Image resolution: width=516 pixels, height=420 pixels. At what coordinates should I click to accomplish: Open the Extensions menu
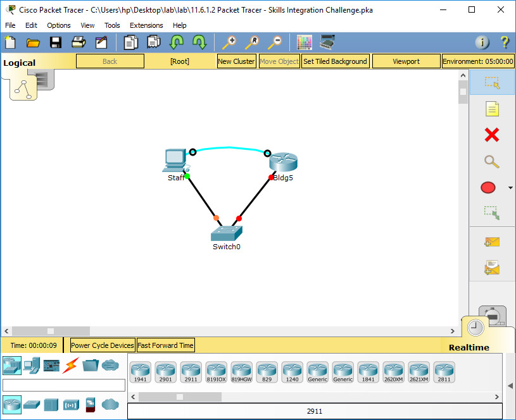(146, 25)
